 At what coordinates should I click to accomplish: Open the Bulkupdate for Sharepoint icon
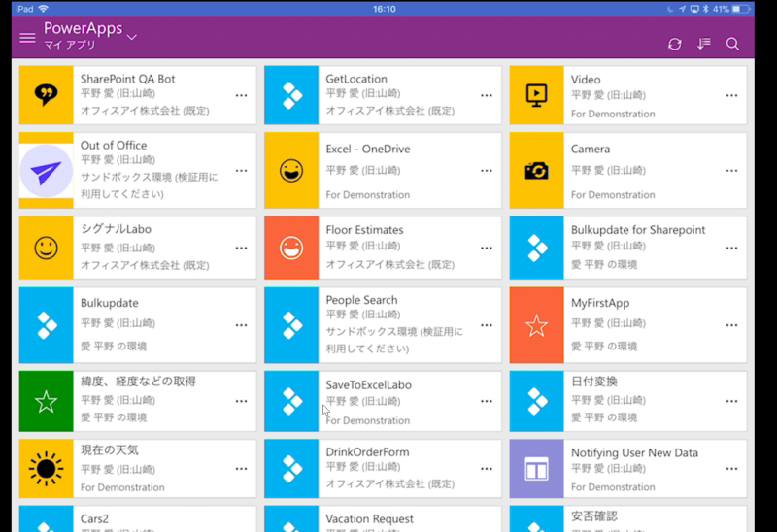coord(537,248)
